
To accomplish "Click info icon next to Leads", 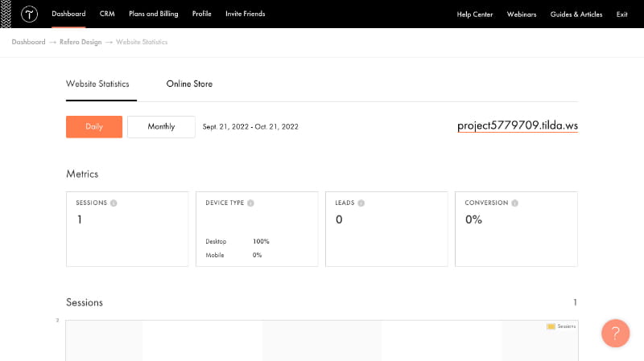I will point(361,203).
